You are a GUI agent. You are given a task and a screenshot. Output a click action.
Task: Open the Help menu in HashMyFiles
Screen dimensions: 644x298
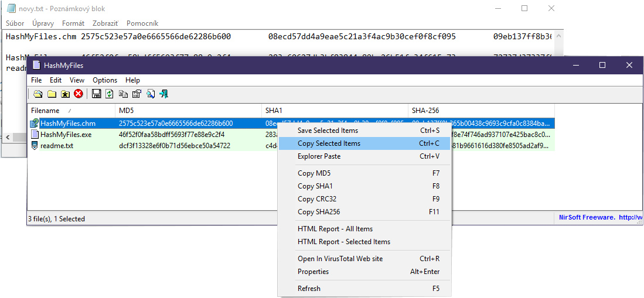132,80
